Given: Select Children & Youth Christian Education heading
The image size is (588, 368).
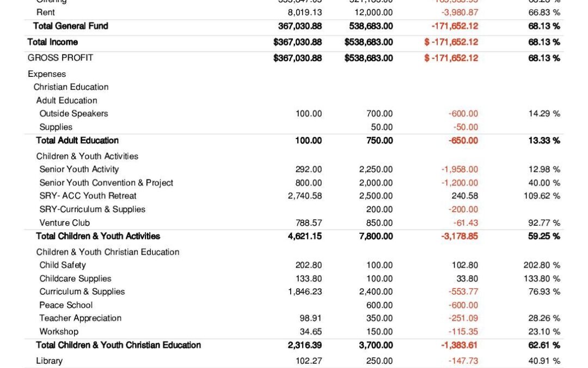Looking at the screenshot, I should pyautogui.click(x=108, y=252).
